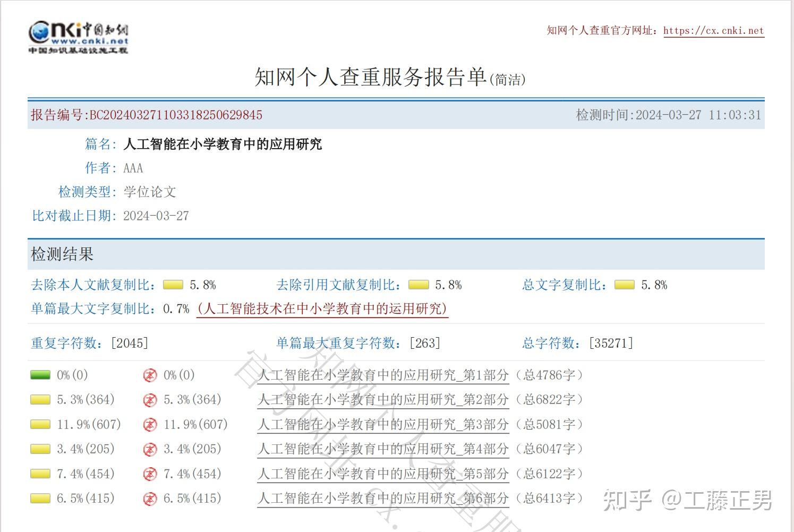Click the word count （总6122字）
The image size is (794, 532).
pos(550,474)
